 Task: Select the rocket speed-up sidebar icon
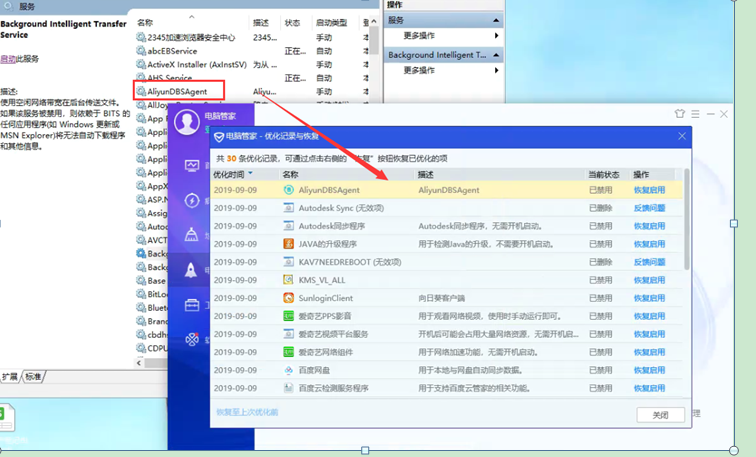coord(191,270)
